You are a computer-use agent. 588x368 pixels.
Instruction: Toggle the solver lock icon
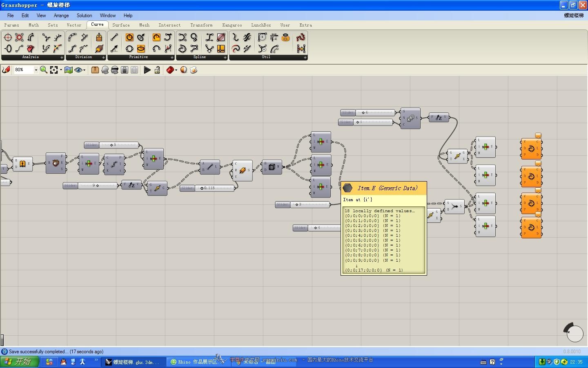(x=157, y=70)
